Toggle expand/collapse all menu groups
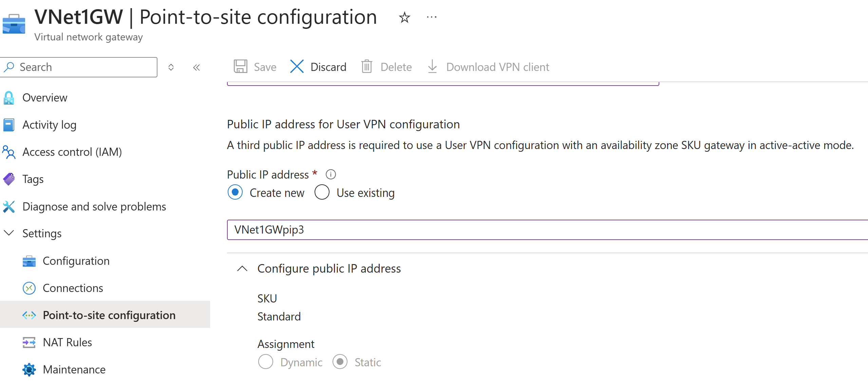The image size is (868, 387). [x=171, y=67]
